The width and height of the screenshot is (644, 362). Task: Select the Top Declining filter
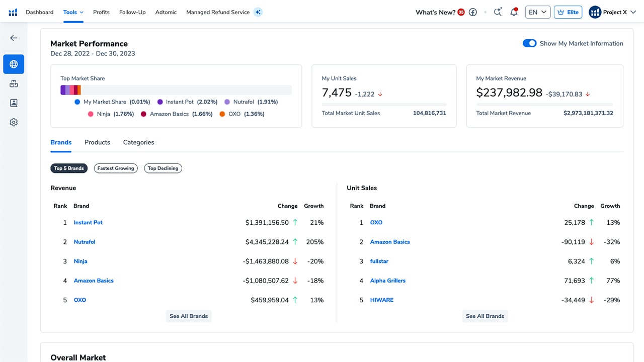click(163, 168)
